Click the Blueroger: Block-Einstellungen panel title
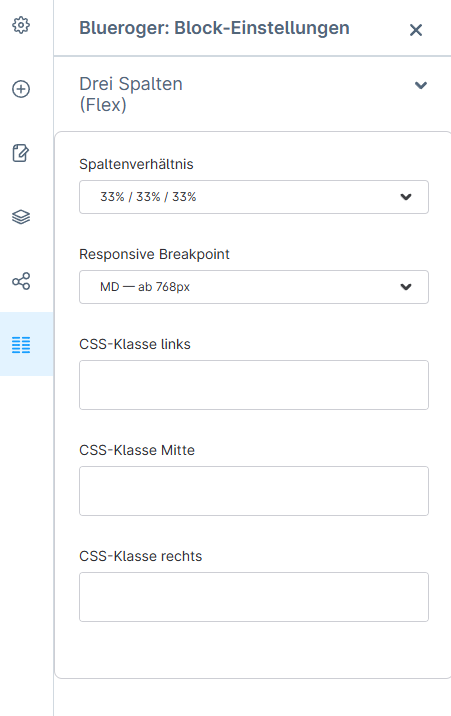Screen dimensions: 451x716 coord(215,28)
